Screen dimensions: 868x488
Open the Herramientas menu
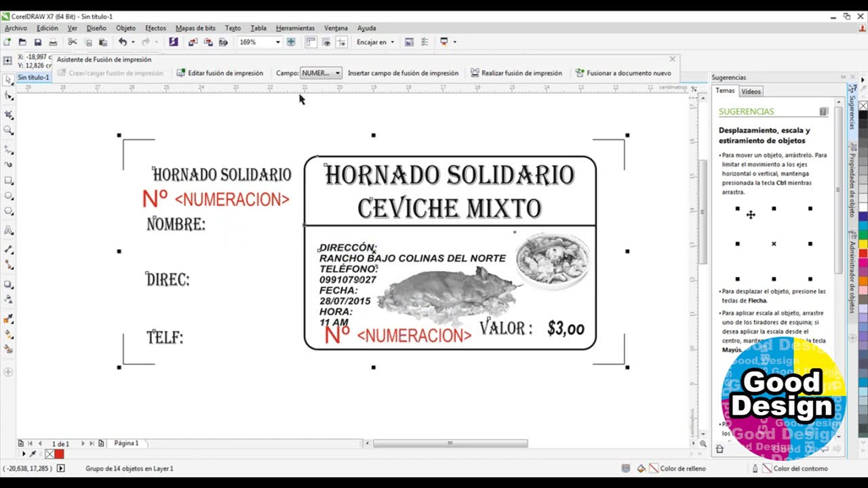[x=295, y=28]
